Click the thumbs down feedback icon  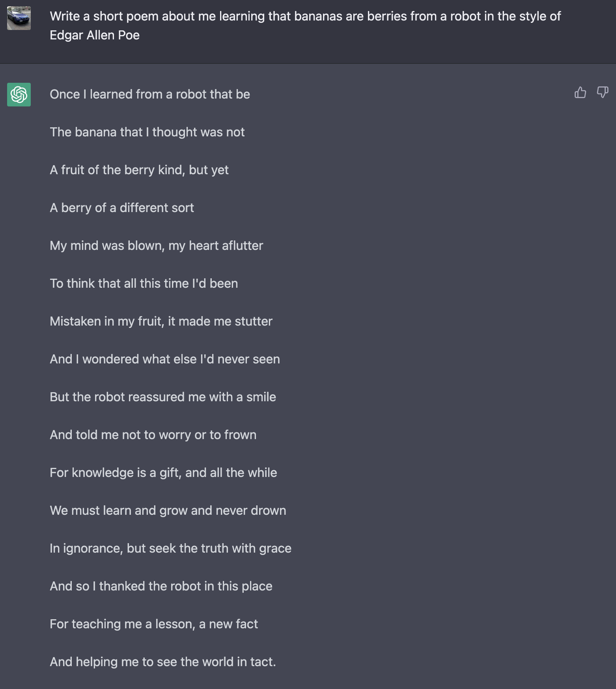[602, 93]
